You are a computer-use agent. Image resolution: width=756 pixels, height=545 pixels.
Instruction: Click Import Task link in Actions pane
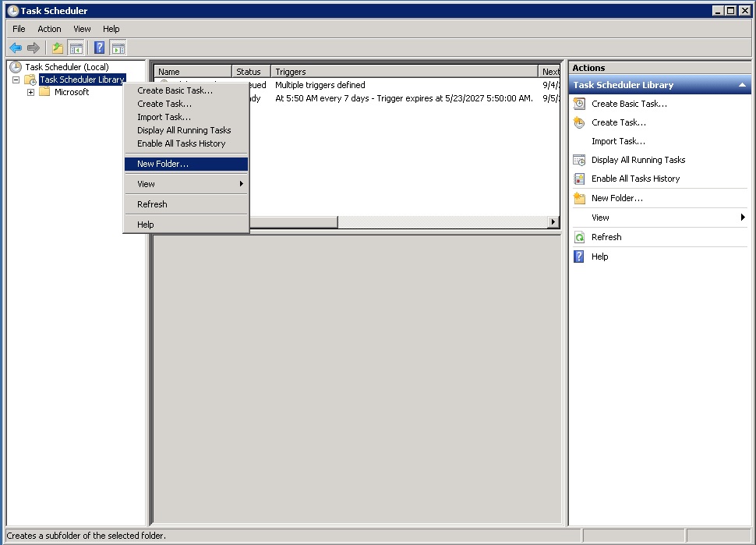[x=618, y=141]
